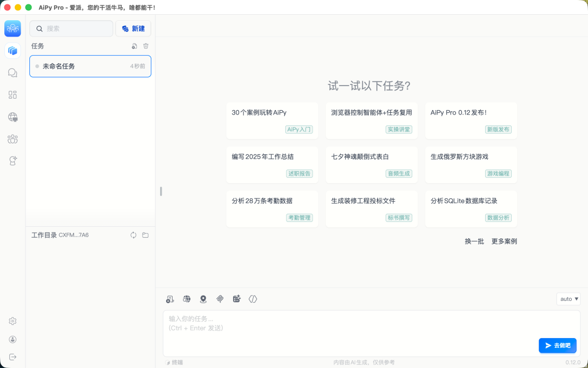
Task: Select the 分析28万条考勤数据 card
Action: point(272,209)
